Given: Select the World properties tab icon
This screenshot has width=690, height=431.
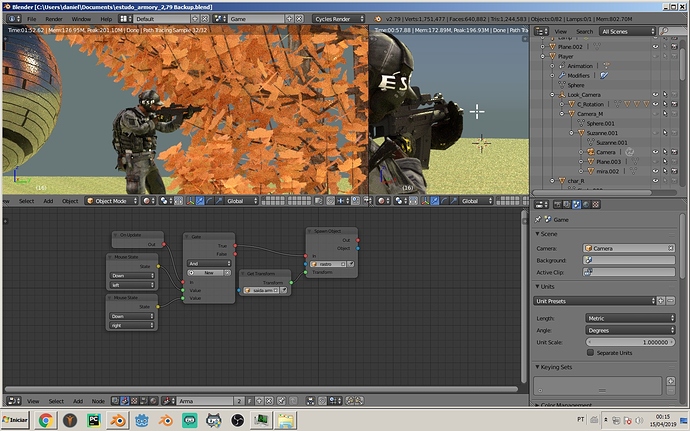Looking at the screenshot, I should [586, 205].
